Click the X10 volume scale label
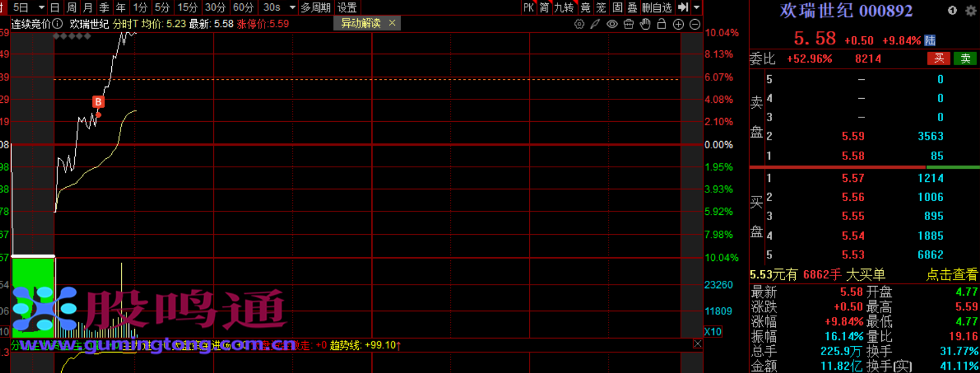Viewport: 980px width, 373px height. (x=713, y=331)
